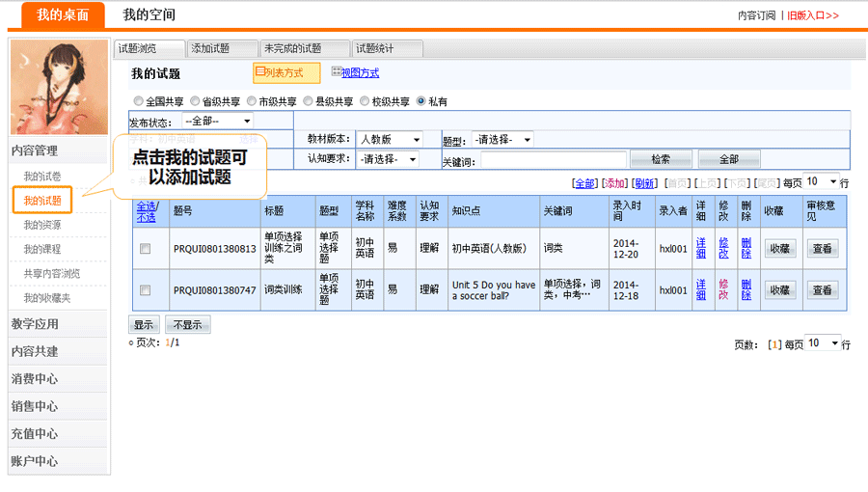
Task: Switch to the 添加试题 tab
Action: 220,48
